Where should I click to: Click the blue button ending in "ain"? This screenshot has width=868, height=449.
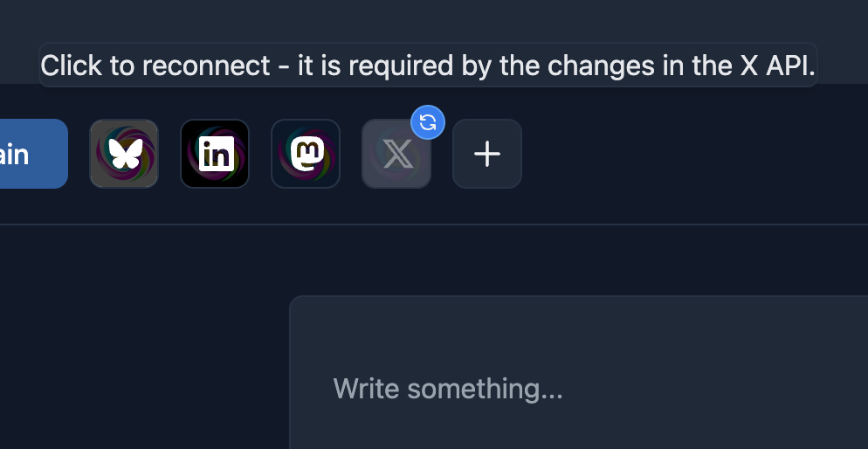point(31,154)
